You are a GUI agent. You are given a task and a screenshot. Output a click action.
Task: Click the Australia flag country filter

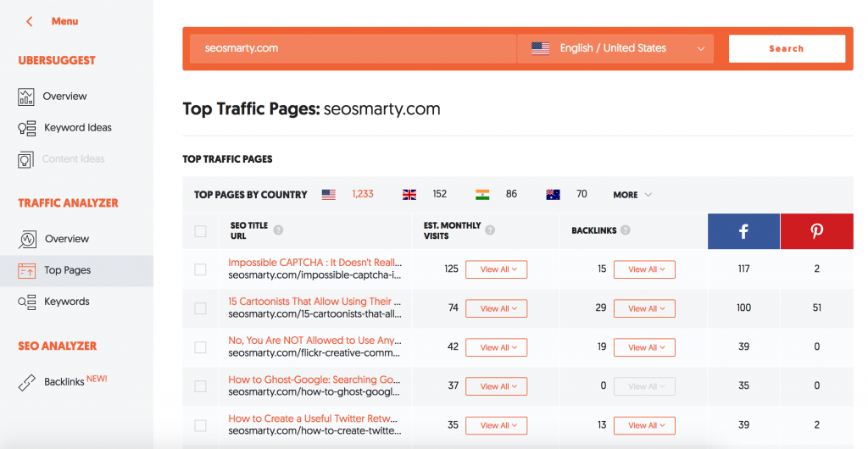[x=553, y=195]
